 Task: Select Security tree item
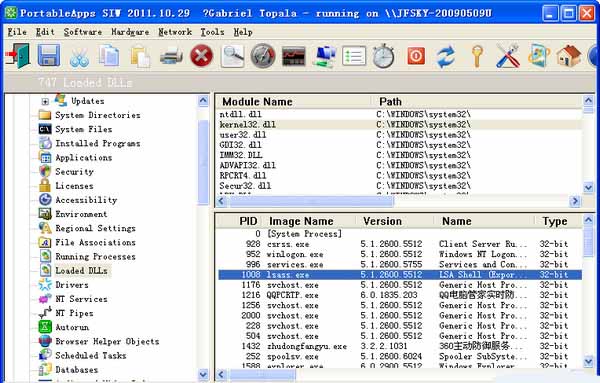74,172
